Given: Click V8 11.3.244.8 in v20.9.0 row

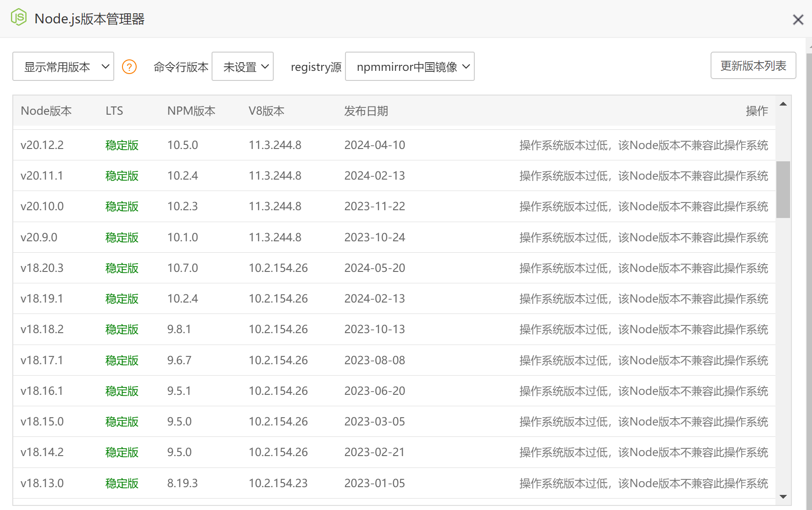Looking at the screenshot, I should point(275,238).
